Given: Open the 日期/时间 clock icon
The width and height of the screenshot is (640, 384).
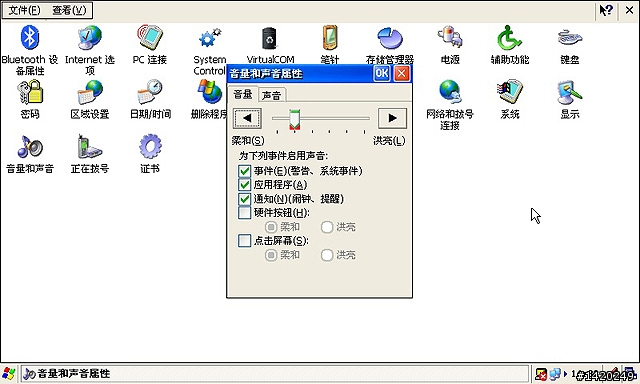Looking at the screenshot, I should coord(149,92).
